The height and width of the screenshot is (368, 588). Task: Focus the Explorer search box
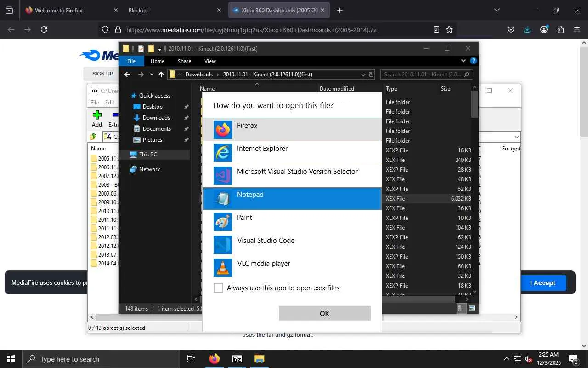[x=427, y=75]
